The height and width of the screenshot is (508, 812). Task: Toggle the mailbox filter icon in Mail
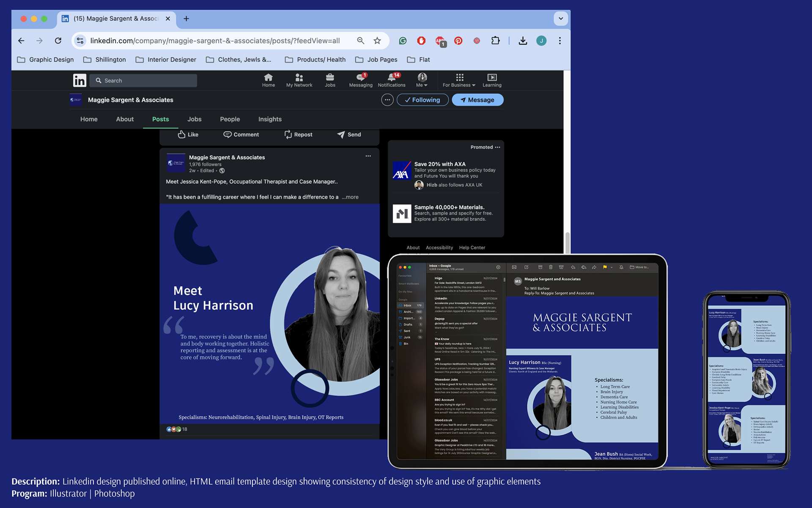tap(498, 267)
